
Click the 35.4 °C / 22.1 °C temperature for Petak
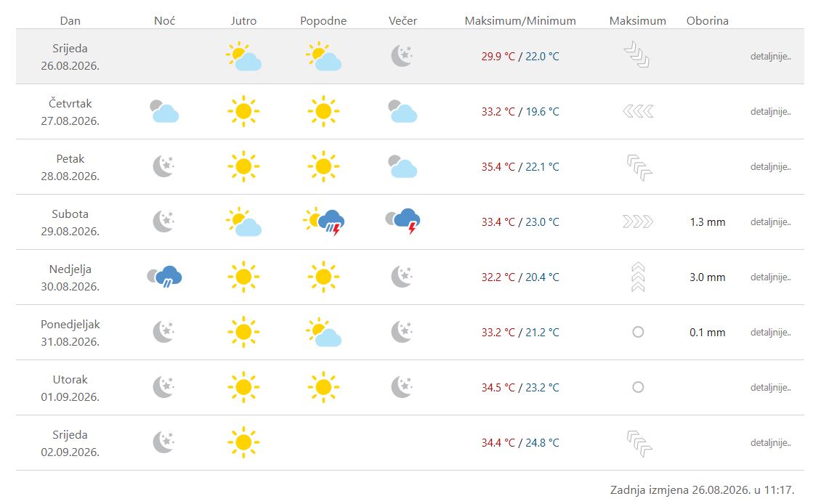520,167
